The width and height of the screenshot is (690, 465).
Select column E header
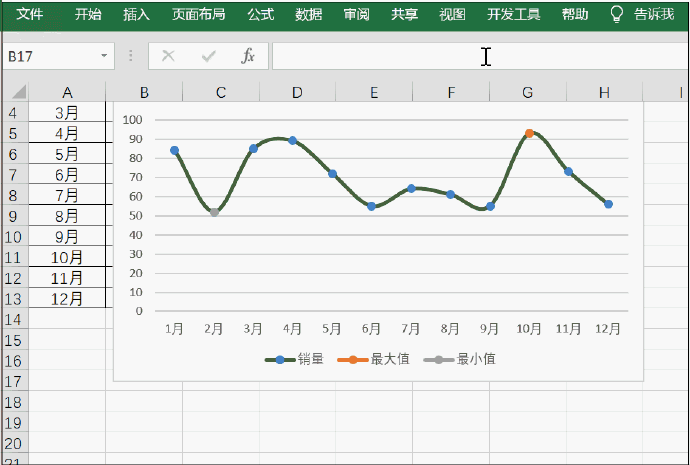[374, 92]
